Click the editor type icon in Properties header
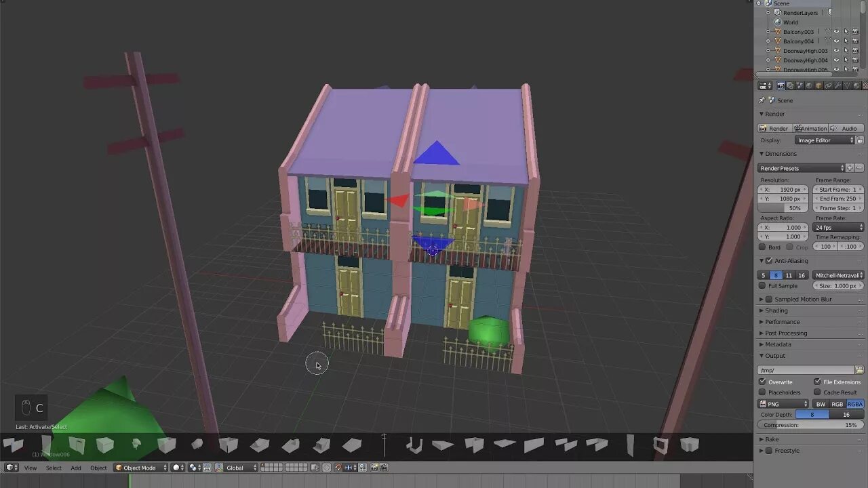The image size is (868, 488). (x=765, y=85)
